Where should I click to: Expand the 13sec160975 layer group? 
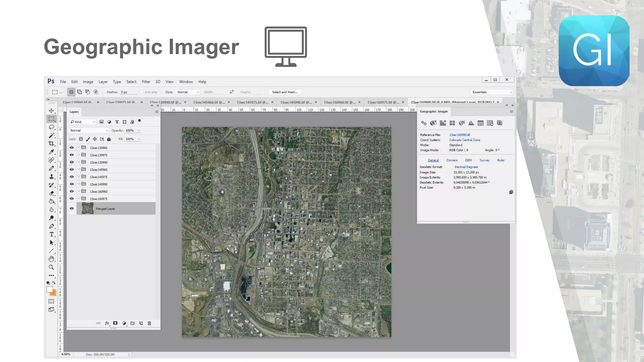pyautogui.click(x=79, y=199)
